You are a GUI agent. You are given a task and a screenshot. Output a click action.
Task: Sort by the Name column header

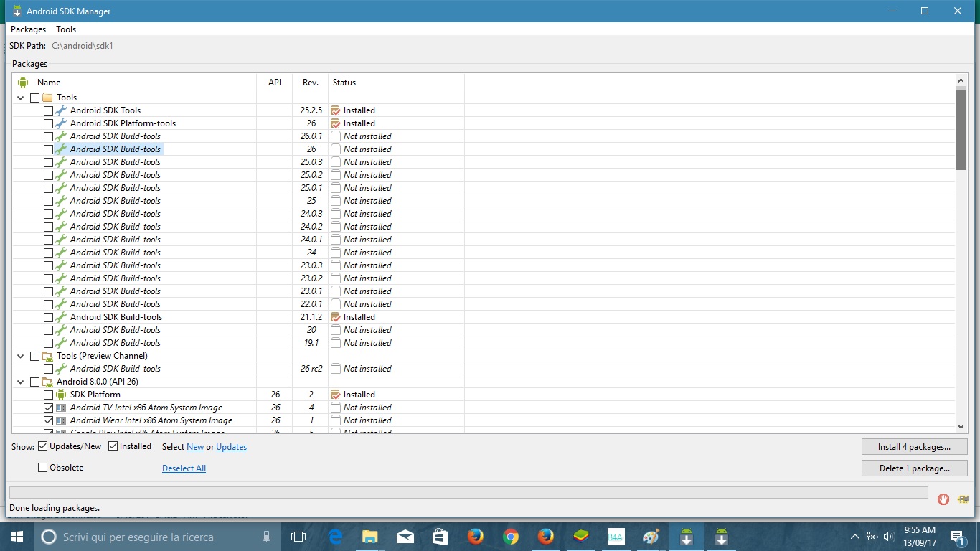(49, 83)
